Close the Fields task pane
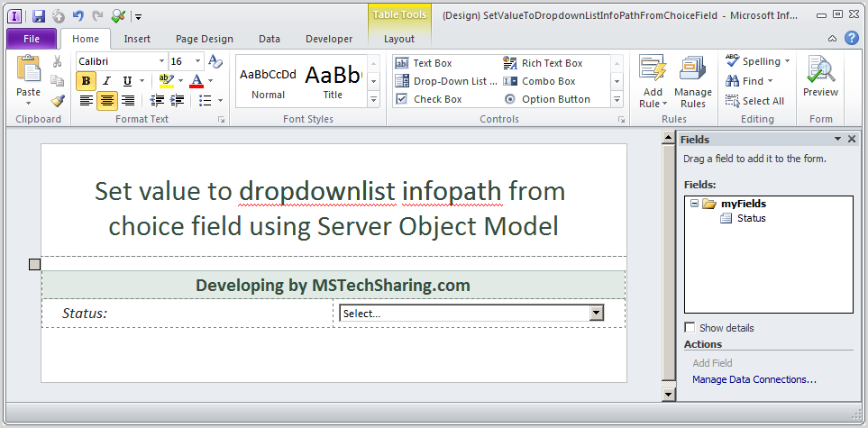 (852, 139)
